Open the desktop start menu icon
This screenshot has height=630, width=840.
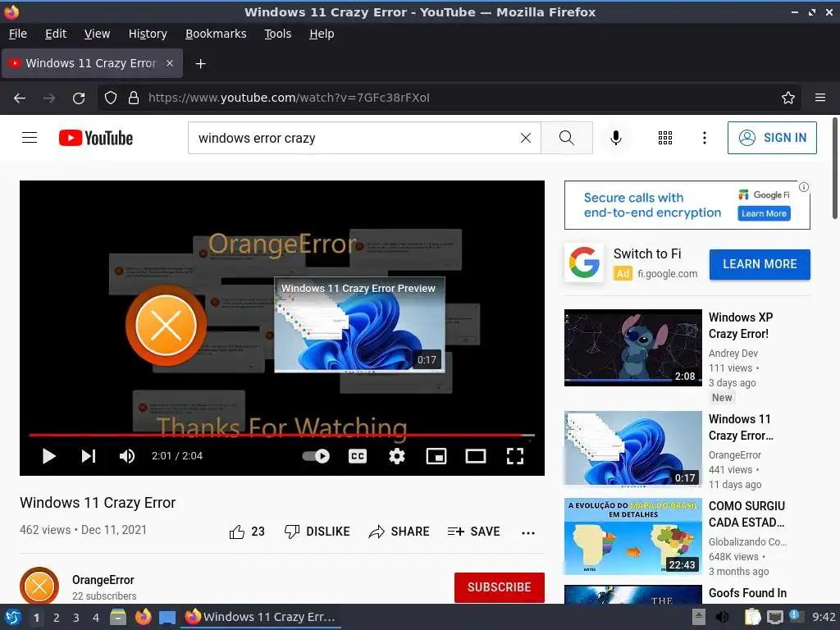[x=13, y=617]
